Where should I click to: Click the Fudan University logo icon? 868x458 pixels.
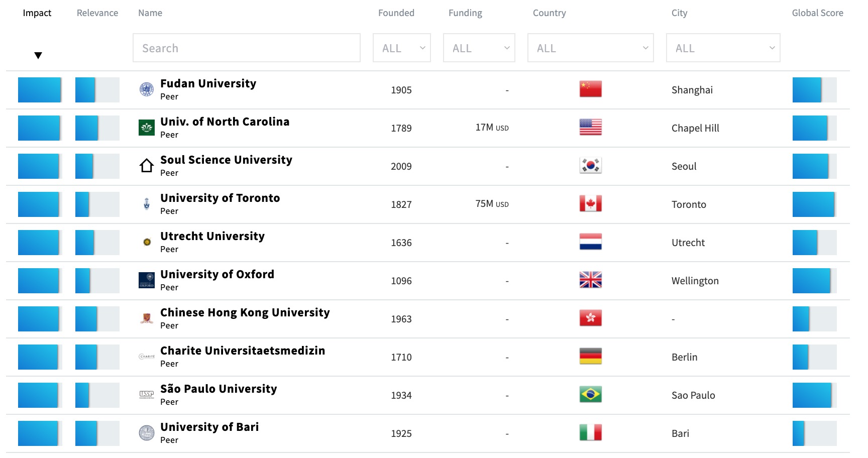tap(147, 89)
